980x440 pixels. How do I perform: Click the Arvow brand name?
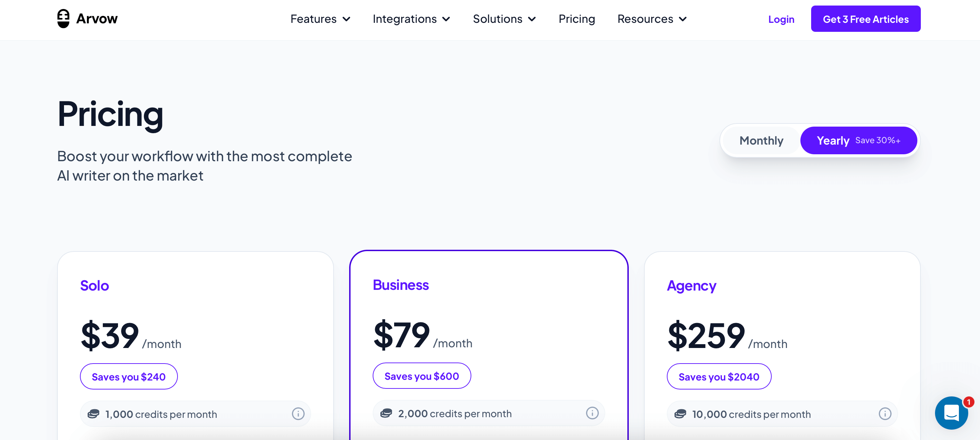point(97,18)
